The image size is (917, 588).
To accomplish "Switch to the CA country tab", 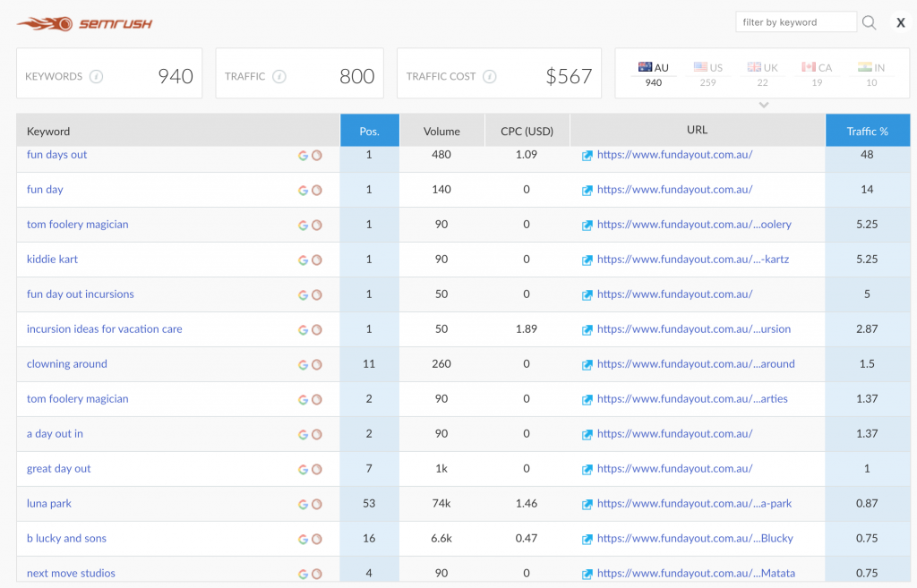I will point(817,74).
